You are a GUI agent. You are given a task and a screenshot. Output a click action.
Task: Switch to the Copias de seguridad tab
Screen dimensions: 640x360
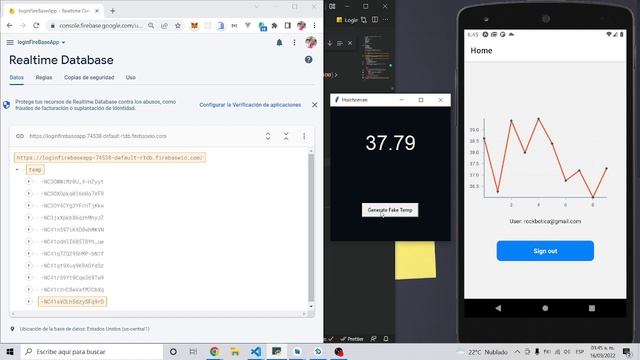89,78
